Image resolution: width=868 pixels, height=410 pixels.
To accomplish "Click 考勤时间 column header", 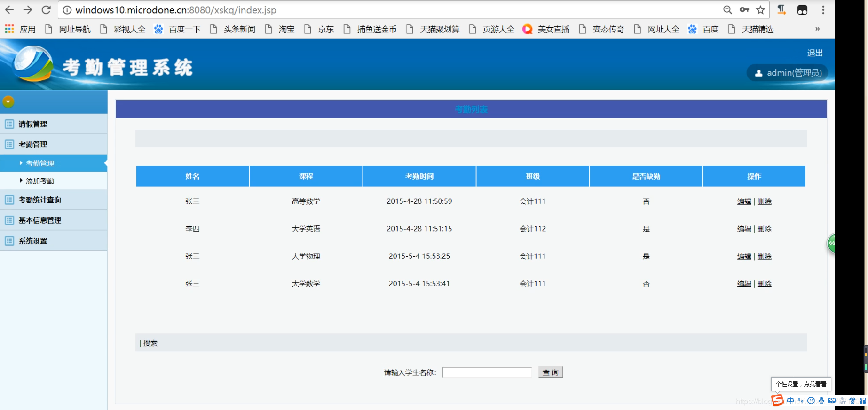I will click(x=419, y=176).
